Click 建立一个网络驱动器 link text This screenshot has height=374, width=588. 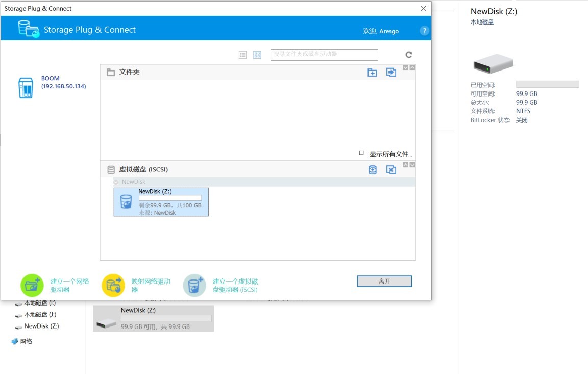70,286
